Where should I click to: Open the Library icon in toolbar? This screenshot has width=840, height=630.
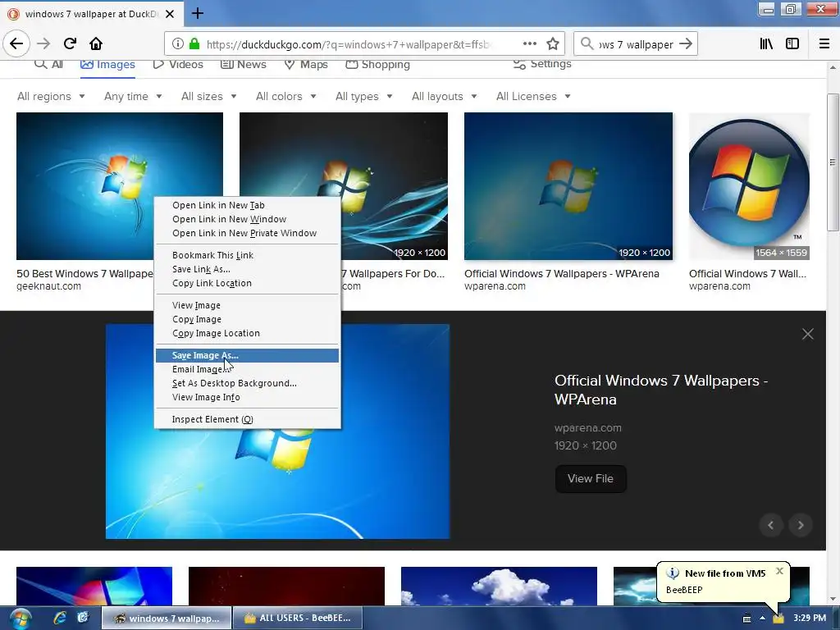click(766, 44)
